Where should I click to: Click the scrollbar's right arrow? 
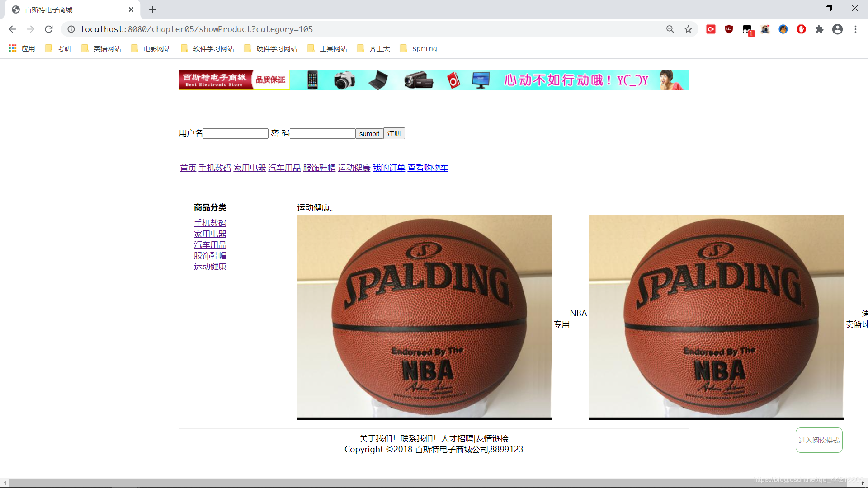863,483
